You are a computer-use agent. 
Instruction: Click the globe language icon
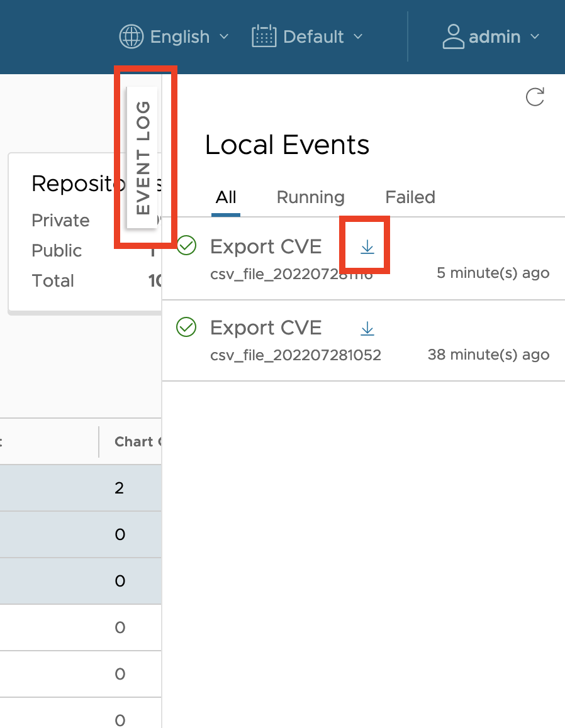[x=130, y=36]
